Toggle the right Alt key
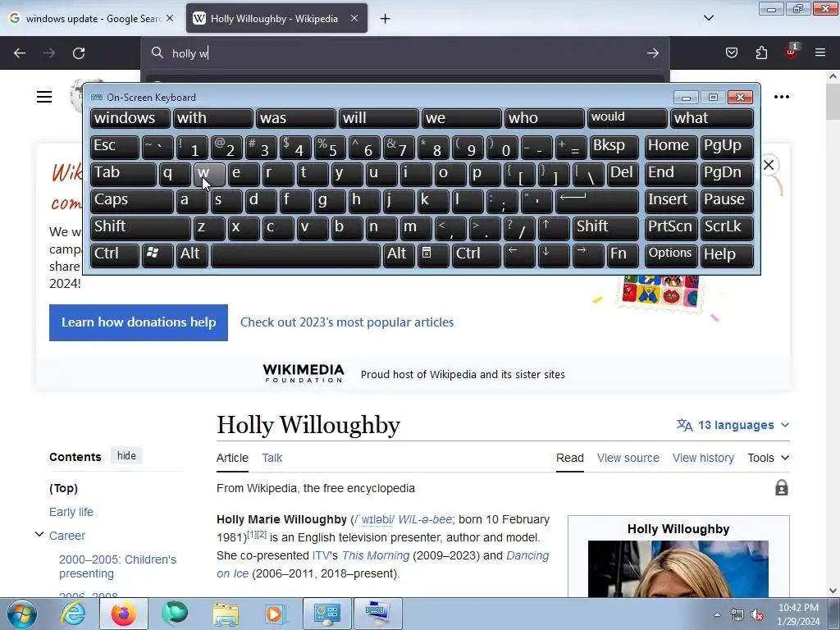 click(399, 254)
